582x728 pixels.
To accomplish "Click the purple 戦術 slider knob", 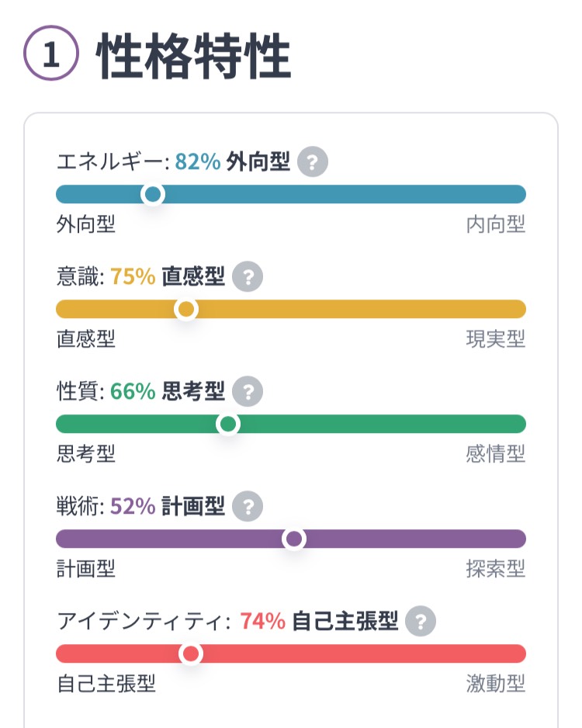I will (294, 539).
